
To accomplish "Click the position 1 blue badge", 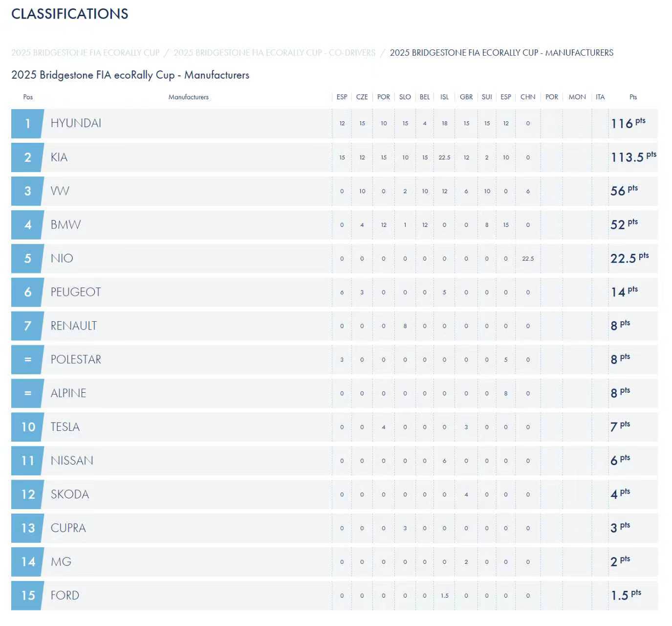I will [x=27, y=123].
